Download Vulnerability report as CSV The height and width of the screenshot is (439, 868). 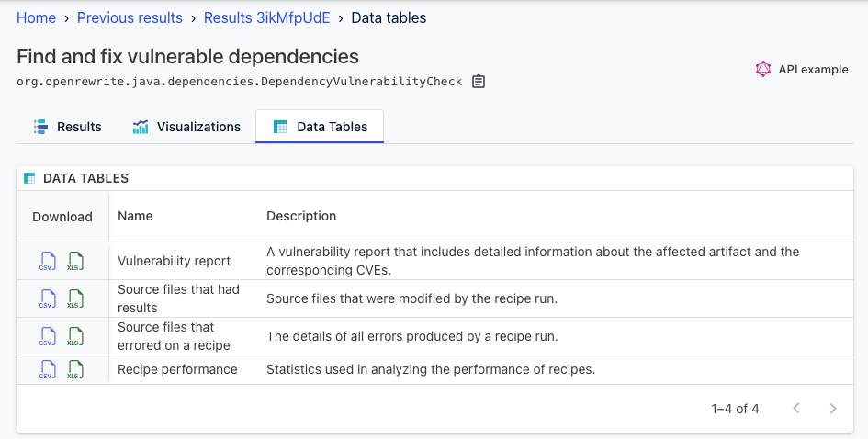(x=48, y=261)
